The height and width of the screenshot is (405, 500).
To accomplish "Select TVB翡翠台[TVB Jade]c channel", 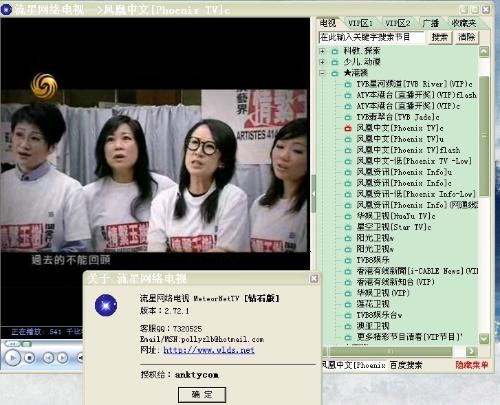I will [x=398, y=117].
